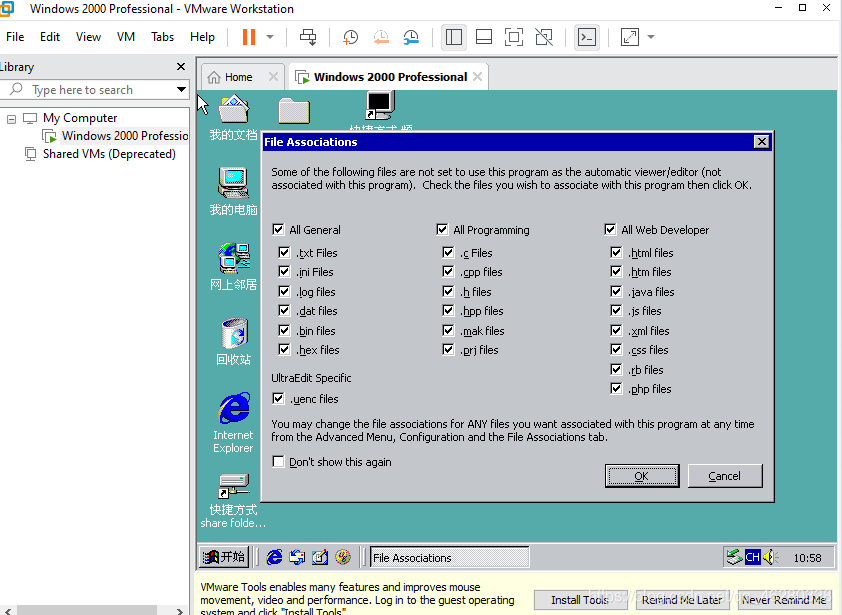
Task: Click Remind Me Later button
Action: (681, 600)
